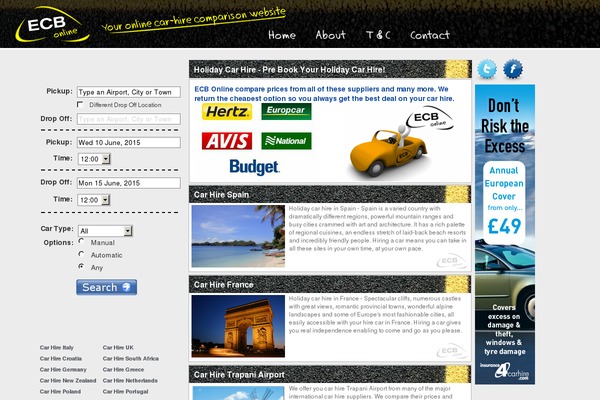
Task: Open the Car Hire Greece link
Action: coord(124,370)
